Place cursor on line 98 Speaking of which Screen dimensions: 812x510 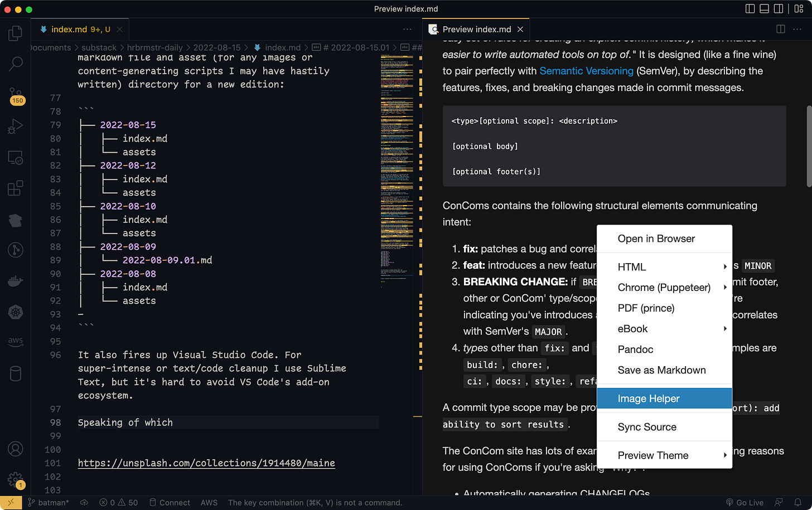coord(125,422)
